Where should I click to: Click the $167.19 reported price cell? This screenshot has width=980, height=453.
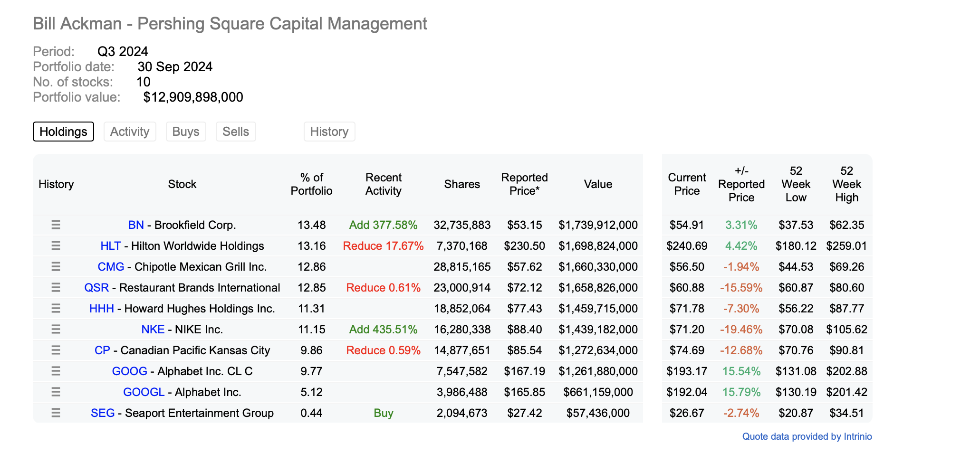click(524, 371)
